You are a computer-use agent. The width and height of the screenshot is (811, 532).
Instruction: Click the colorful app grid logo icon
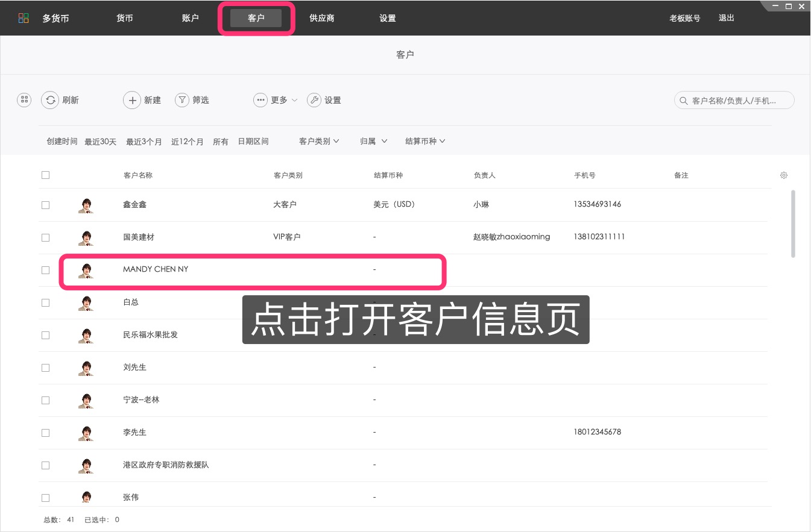click(24, 18)
